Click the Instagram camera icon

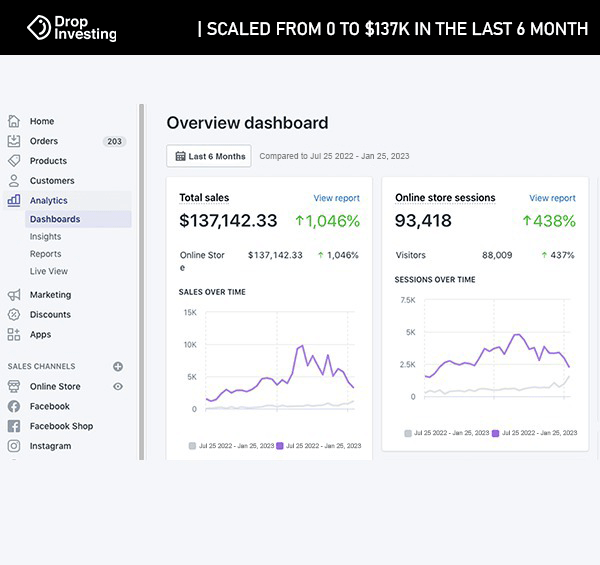tap(14, 446)
